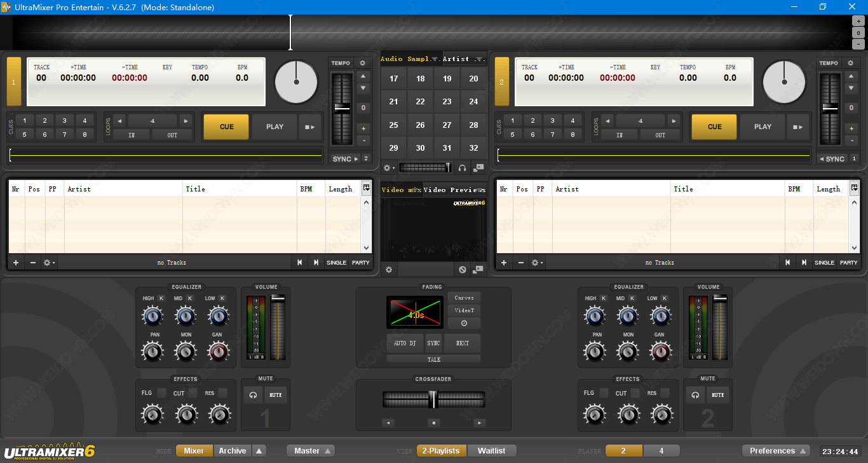Open the Artist tab dropdown arrow
This screenshot has width=868, height=463.
tap(478, 59)
